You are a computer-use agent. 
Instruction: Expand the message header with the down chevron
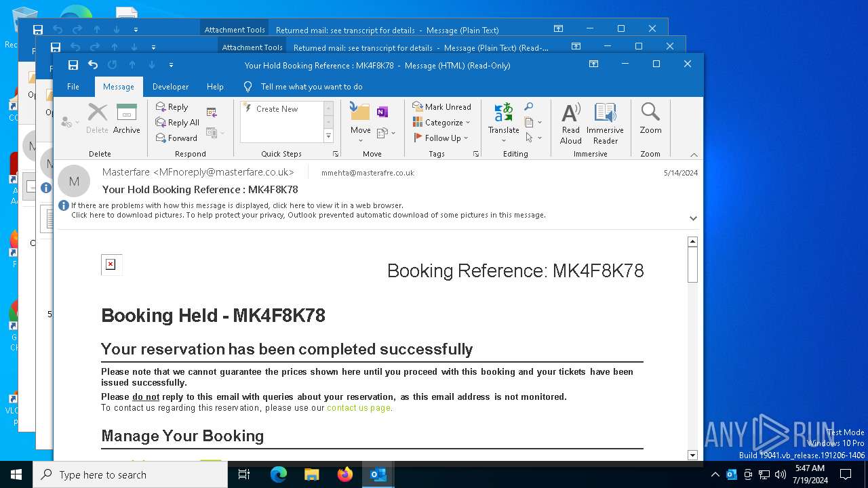click(x=693, y=218)
